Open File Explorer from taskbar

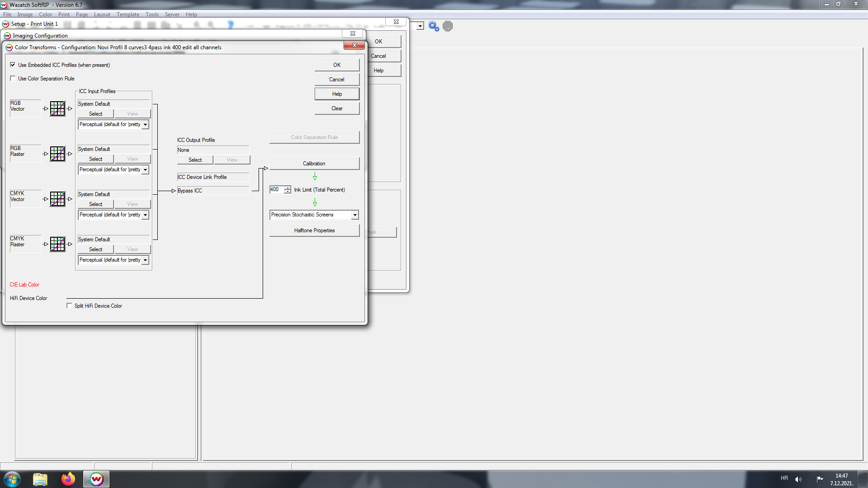point(40,479)
